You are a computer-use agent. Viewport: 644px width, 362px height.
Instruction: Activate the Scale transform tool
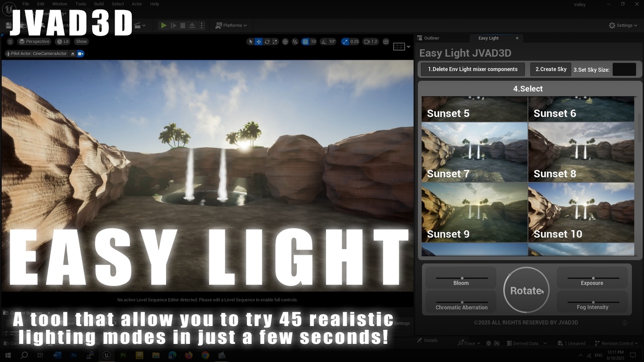click(x=275, y=42)
